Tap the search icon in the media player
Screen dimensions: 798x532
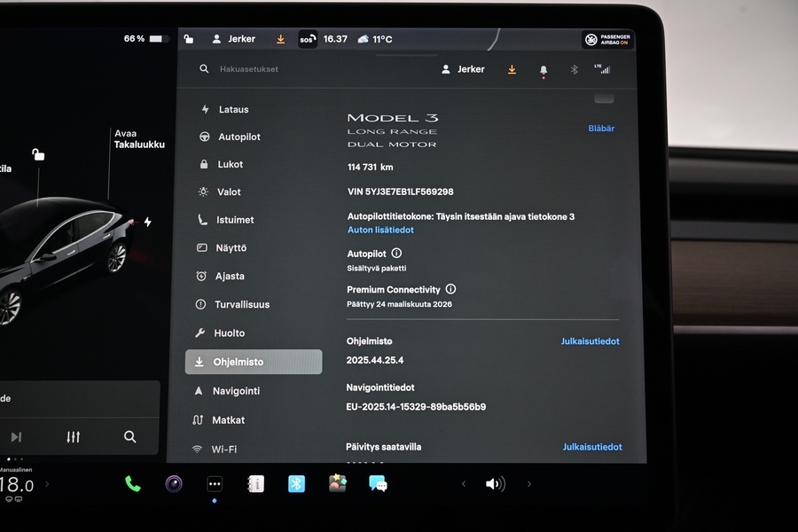[129, 436]
